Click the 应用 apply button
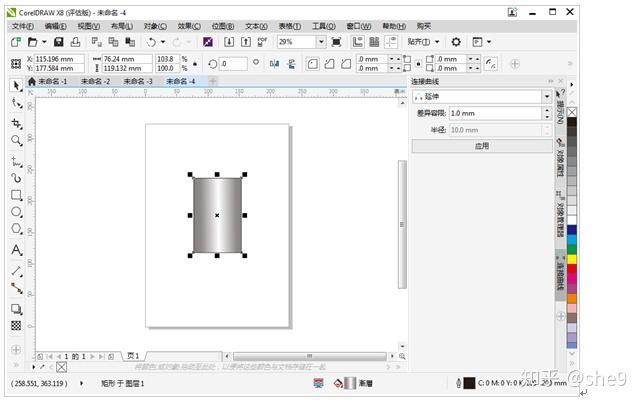The height and width of the screenshot is (406, 644). point(482,146)
